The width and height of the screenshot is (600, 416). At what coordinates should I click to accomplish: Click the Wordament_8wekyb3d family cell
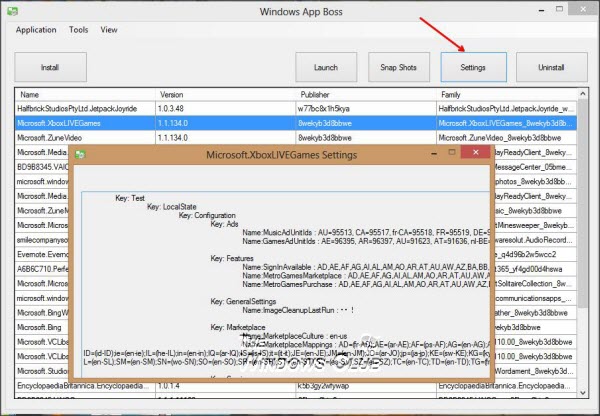click(x=534, y=371)
